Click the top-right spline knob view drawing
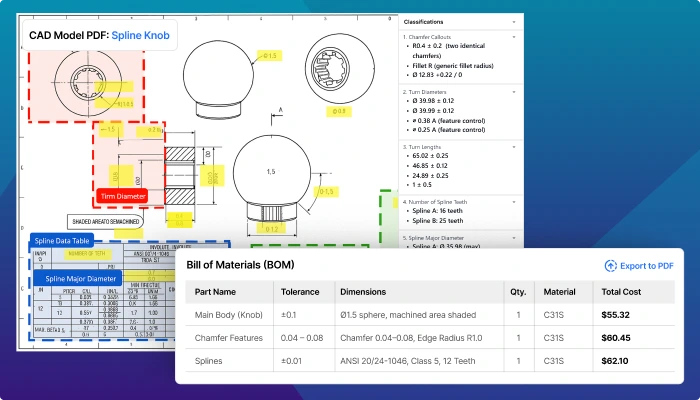 340,68
